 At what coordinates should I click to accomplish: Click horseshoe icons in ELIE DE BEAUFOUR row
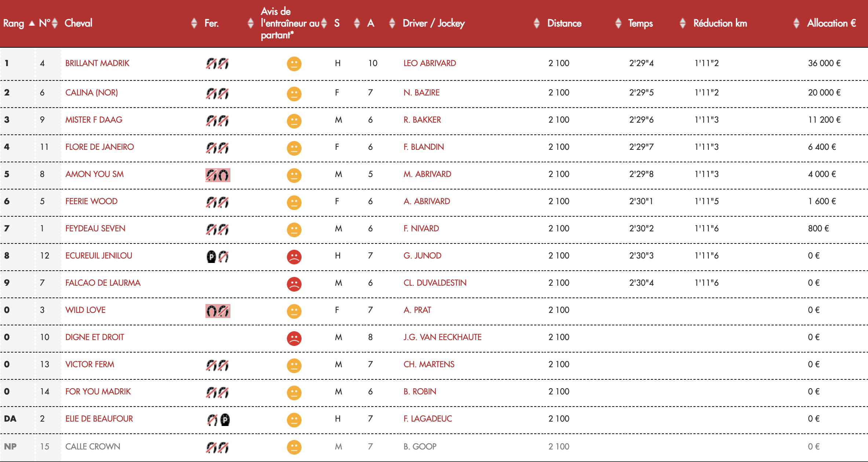(218, 419)
